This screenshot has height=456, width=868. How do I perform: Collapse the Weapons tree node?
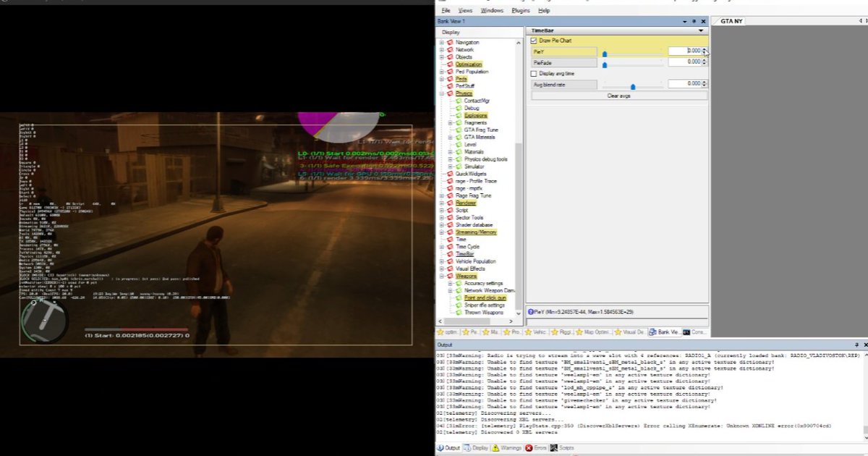(442, 276)
